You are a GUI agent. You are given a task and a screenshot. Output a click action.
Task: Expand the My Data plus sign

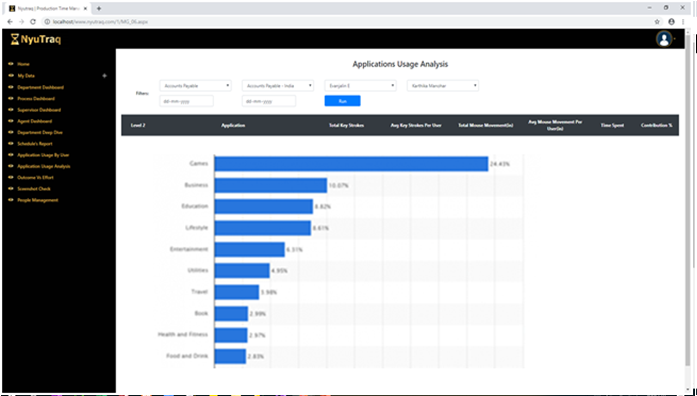tap(104, 76)
